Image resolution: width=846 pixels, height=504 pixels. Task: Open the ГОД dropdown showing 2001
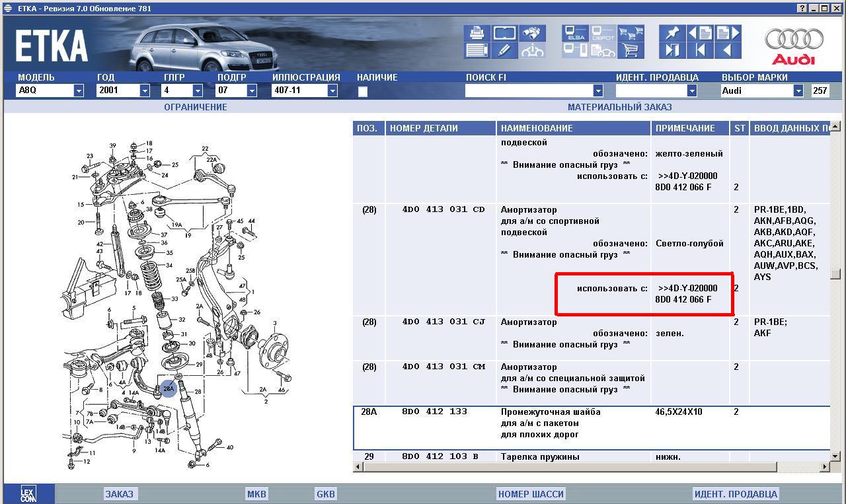point(145,91)
